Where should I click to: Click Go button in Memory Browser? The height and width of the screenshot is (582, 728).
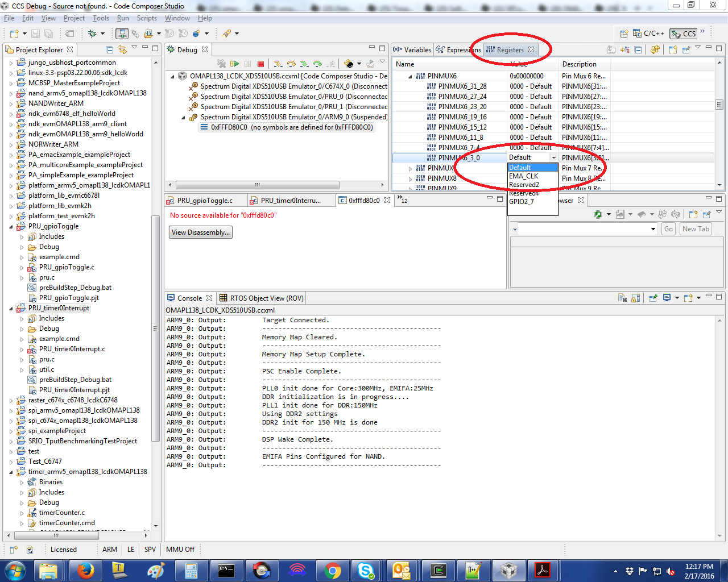(668, 229)
